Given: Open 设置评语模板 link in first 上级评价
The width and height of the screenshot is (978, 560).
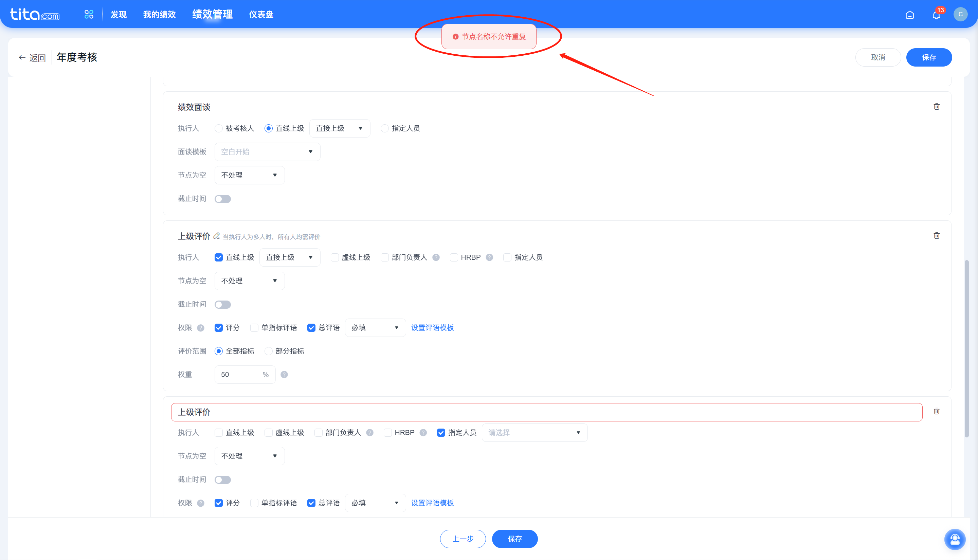Looking at the screenshot, I should pyautogui.click(x=432, y=328).
